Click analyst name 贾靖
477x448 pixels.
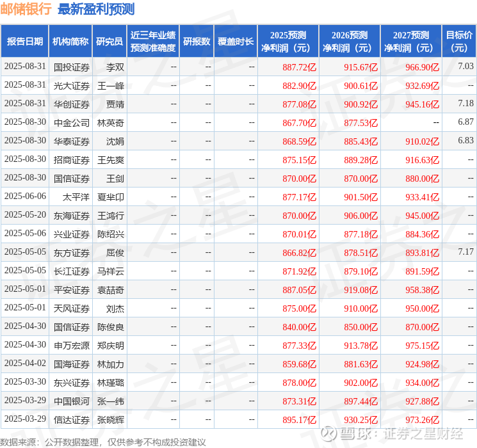(115, 104)
